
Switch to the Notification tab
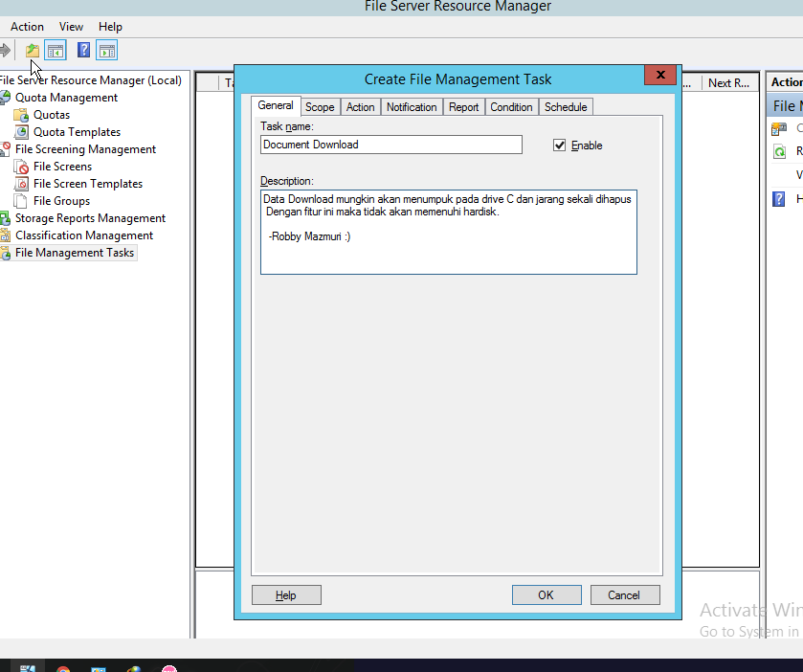(412, 106)
